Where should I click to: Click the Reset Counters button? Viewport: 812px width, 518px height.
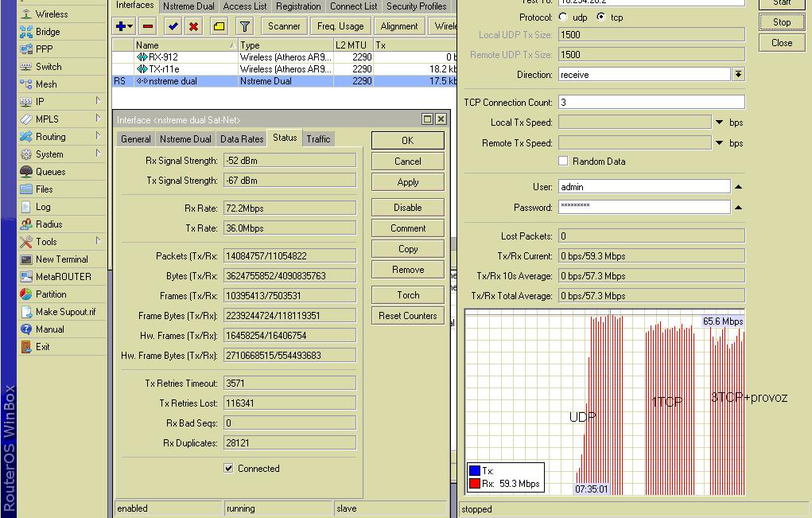coord(407,315)
